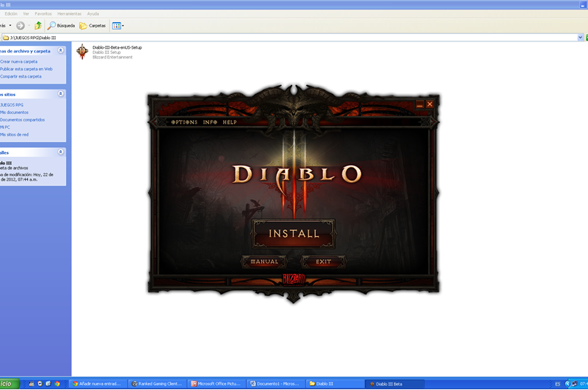This screenshot has width=588, height=390.
Task: Open Búsqueda search in Explorer toolbar
Action: click(61, 25)
